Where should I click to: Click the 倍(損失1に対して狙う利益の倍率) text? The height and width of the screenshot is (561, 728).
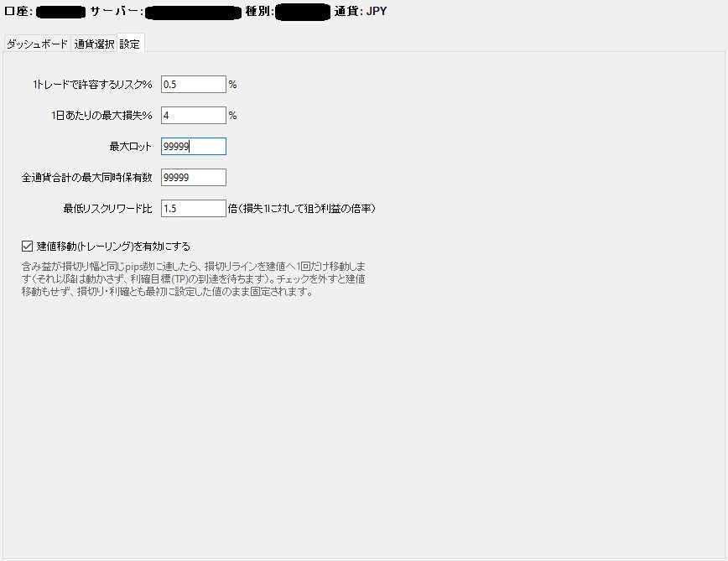tap(301, 208)
